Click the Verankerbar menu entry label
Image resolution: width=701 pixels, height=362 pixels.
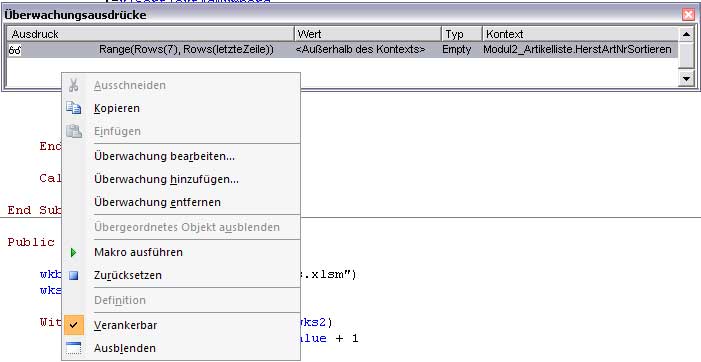tap(125, 325)
